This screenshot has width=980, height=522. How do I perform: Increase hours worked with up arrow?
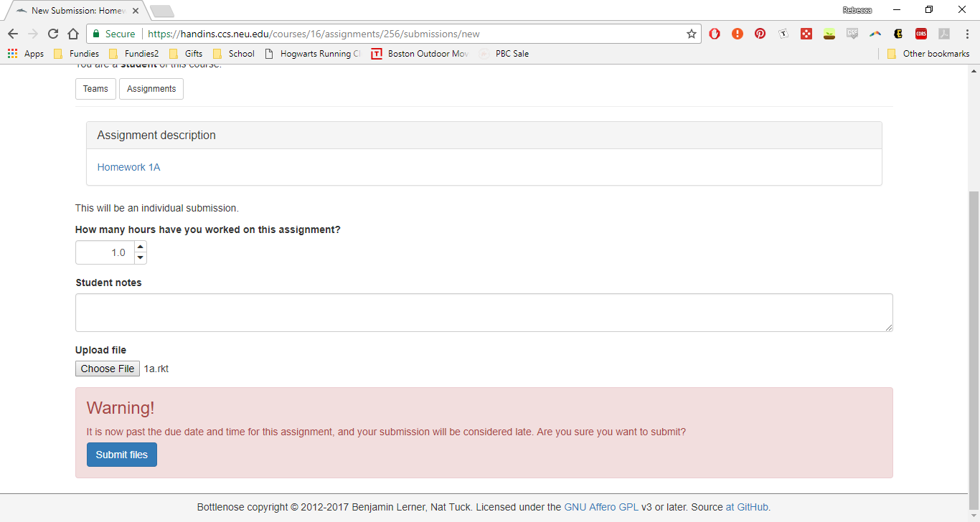(x=141, y=247)
